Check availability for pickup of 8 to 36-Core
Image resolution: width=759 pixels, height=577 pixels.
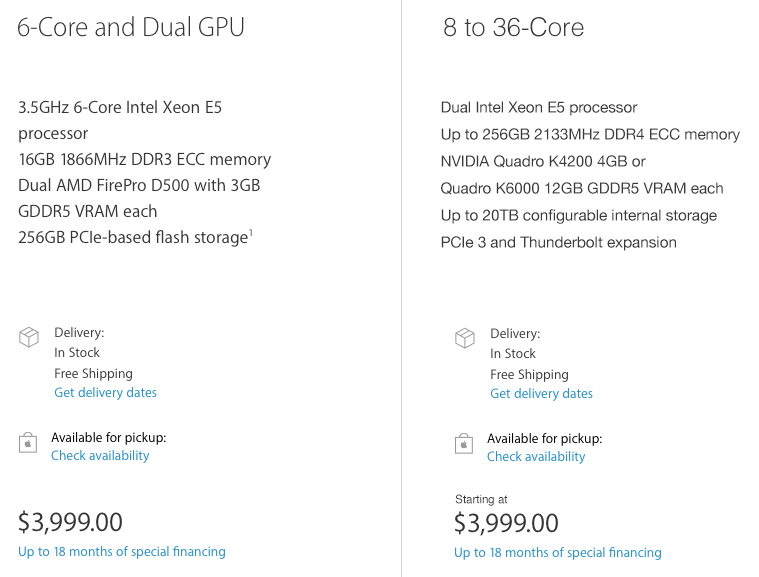pyautogui.click(x=536, y=457)
